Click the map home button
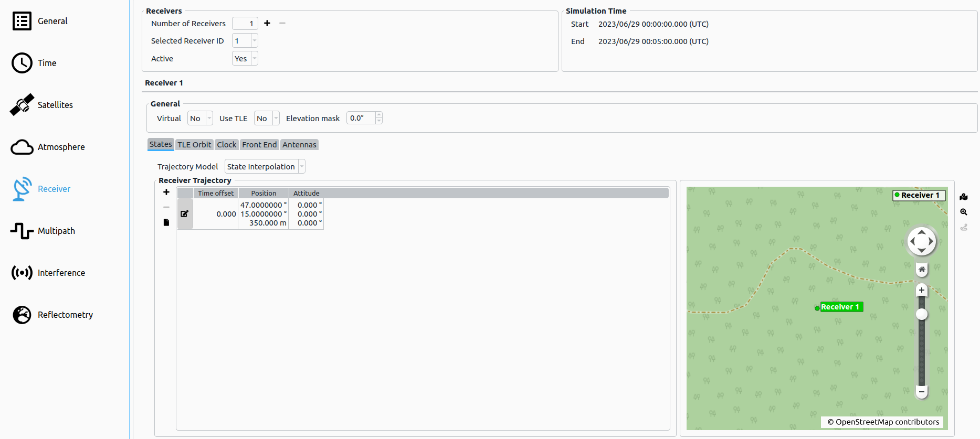This screenshot has height=439, width=980. (922, 270)
